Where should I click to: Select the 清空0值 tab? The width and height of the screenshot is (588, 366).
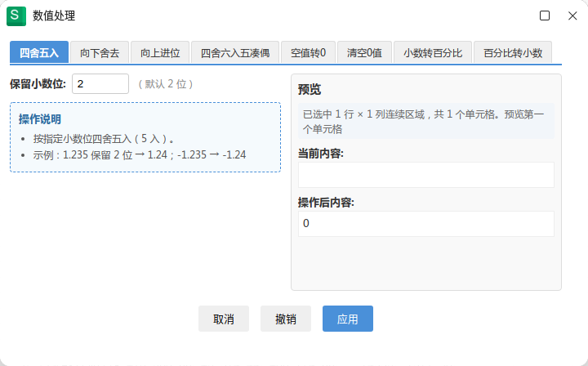tap(364, 52)
